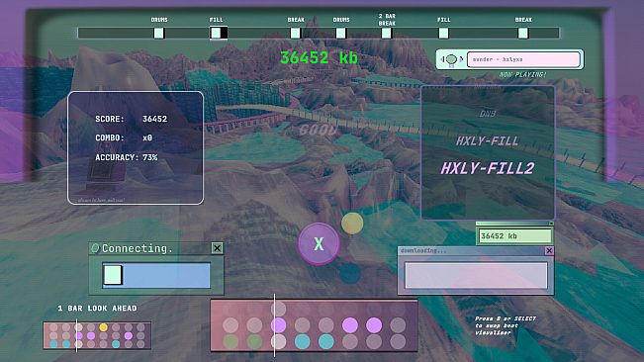Click the NOW PLAYING! label
The image size is (644, 362).
tap(523, 75)
